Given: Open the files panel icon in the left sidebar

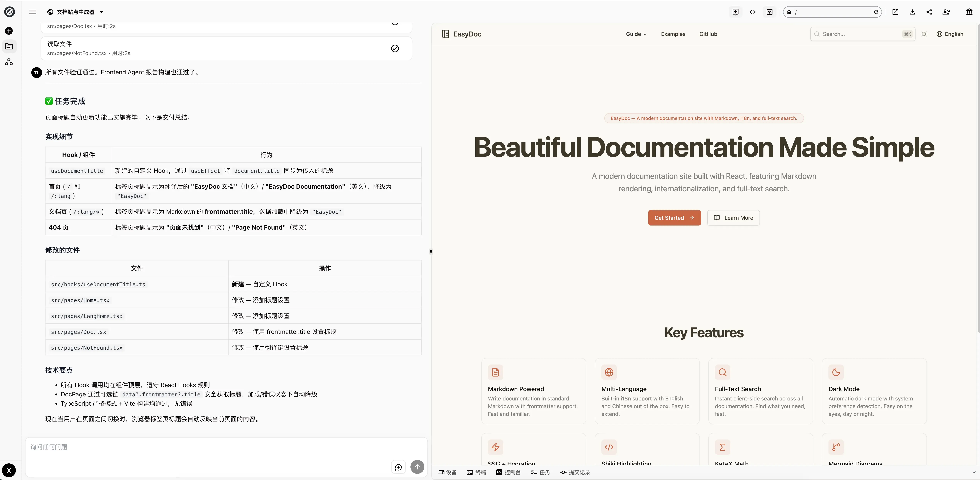Looking at the screenshot, I should pos(9,46).
